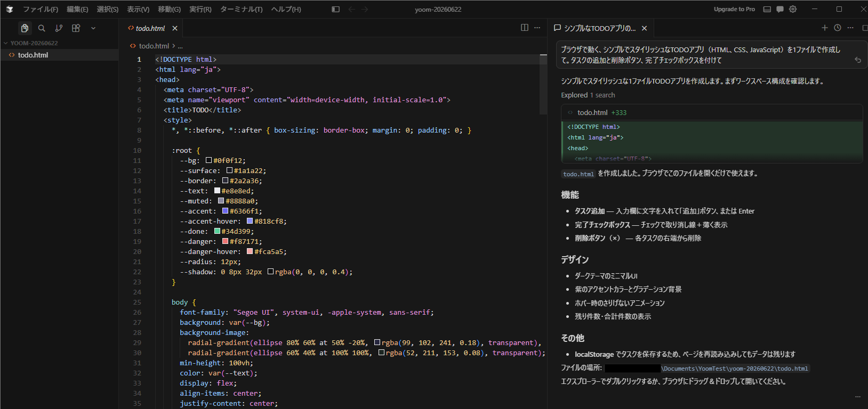Open the 実行(R) menu
Screen dimensions: 868x409
click(200, 9)
